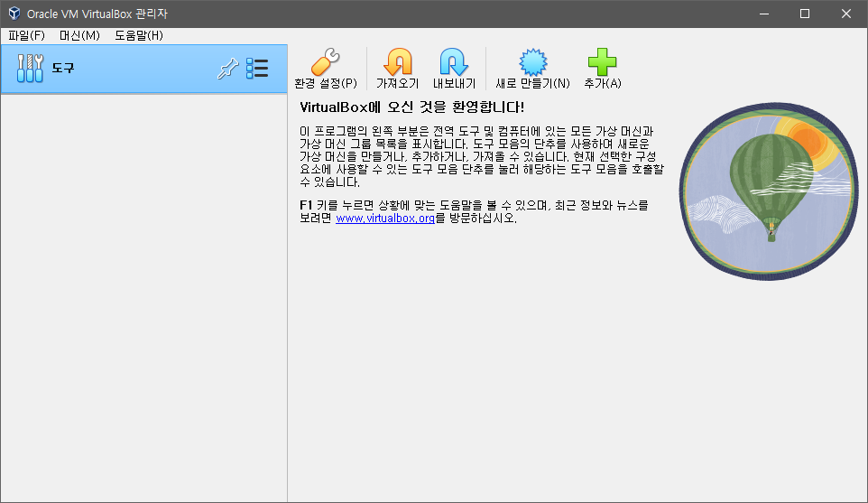Maximize the VirtualBox manager window

(x=805, y=14)
